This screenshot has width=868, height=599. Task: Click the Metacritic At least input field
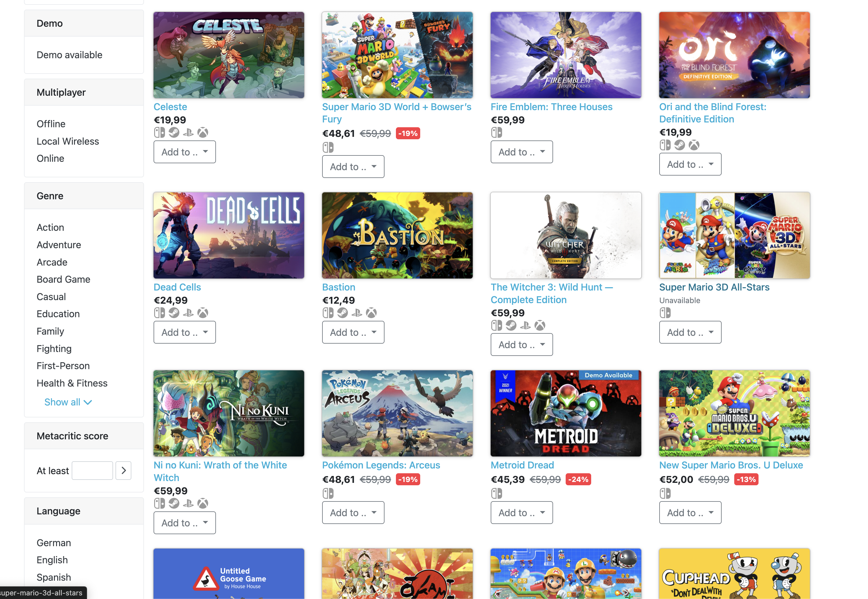pyautogui.click(x=92, y=470)
